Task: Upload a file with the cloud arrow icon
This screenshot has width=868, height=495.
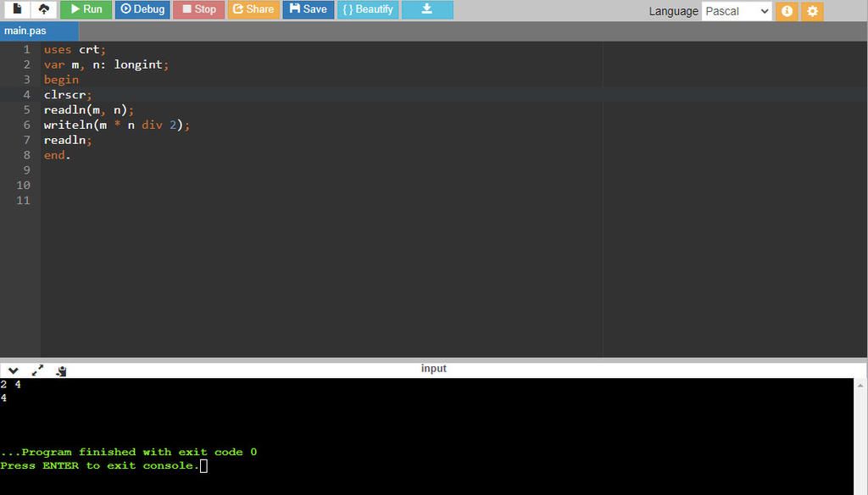Action: 44,9
